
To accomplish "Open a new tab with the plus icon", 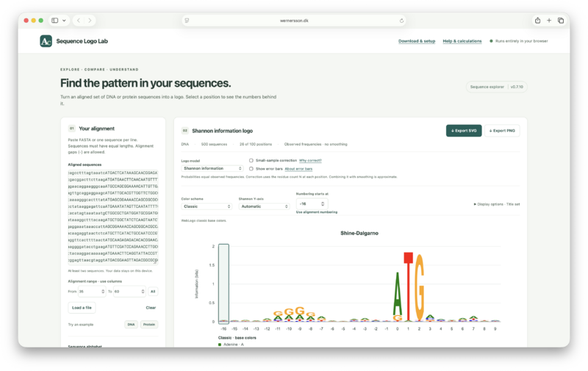I will pos(549,21).
